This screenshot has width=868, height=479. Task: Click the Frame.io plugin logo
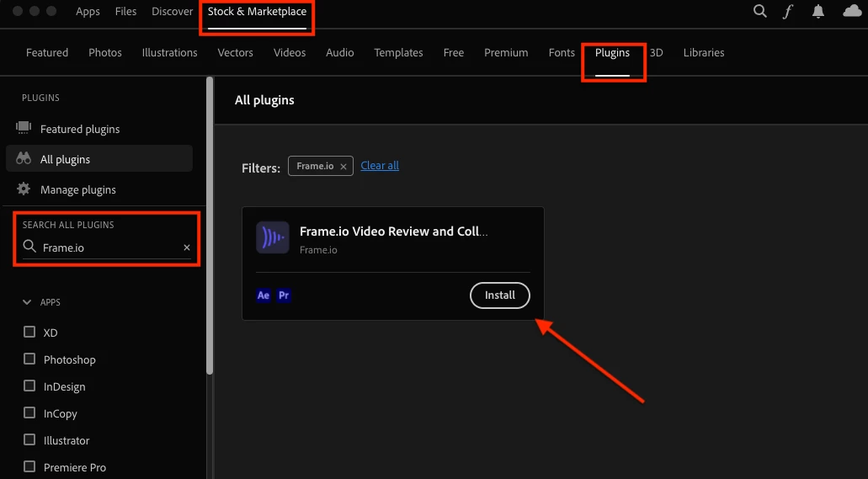273,237
